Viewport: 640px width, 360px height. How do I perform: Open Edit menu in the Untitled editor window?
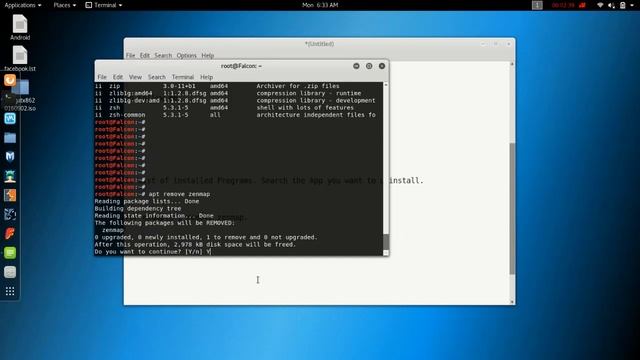coord(144,56)
